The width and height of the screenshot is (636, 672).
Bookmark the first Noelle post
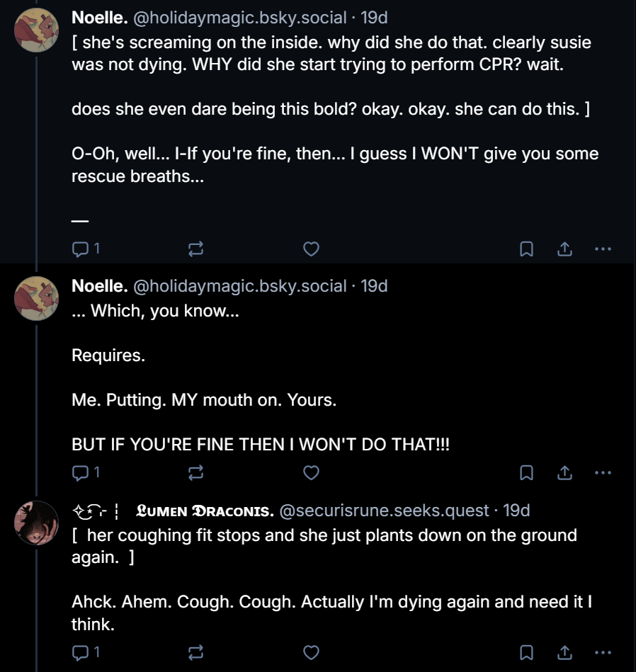[x=526, y=249]
